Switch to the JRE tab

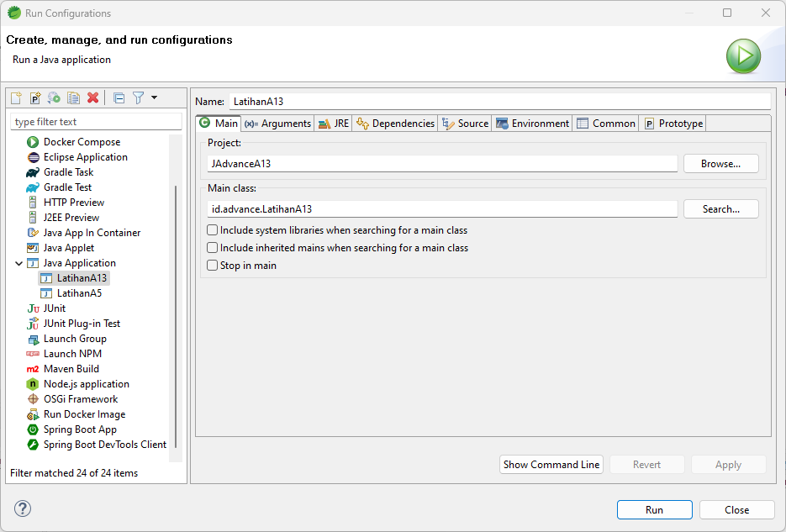[x=334, y=124]
